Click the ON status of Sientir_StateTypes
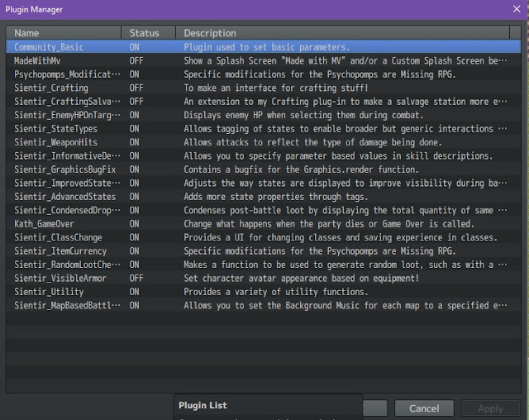Viewport: 529px width, 420px height. coord(134,128)
